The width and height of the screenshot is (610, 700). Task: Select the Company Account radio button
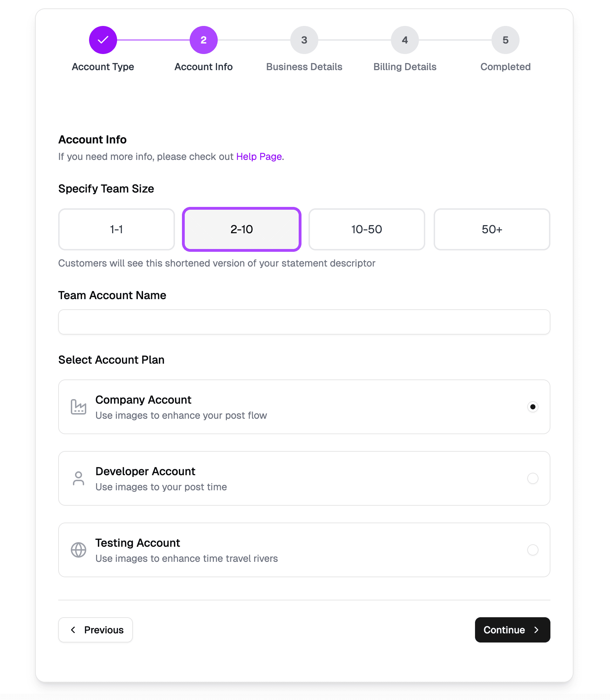(533, 407)
